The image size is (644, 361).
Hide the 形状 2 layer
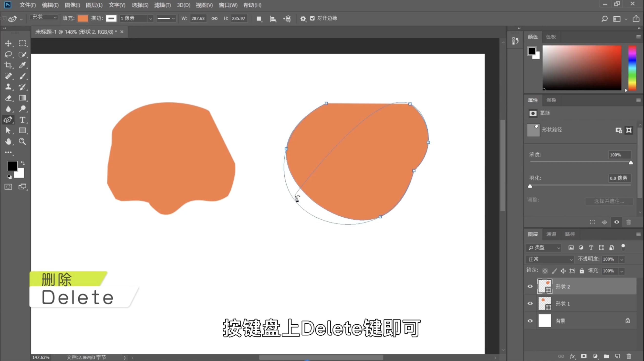530,287
